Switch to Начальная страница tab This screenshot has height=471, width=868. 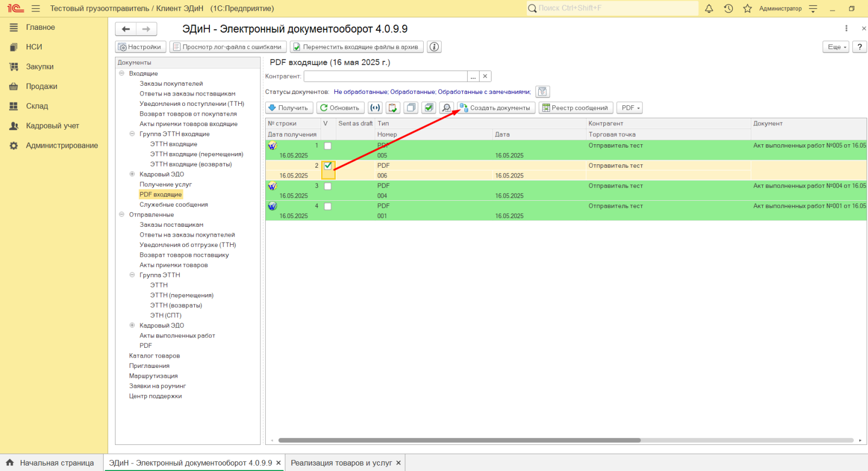pos(52,463)
